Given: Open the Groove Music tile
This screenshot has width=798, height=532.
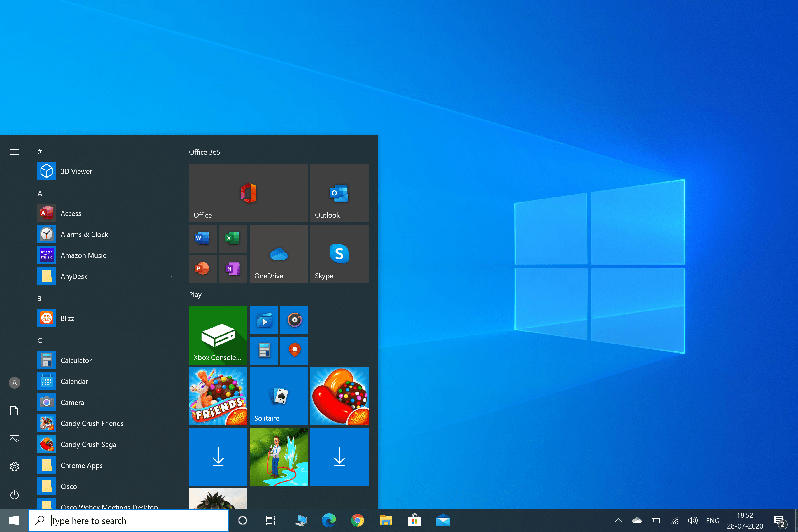Looking at the screenshot, I should point(294,320).
